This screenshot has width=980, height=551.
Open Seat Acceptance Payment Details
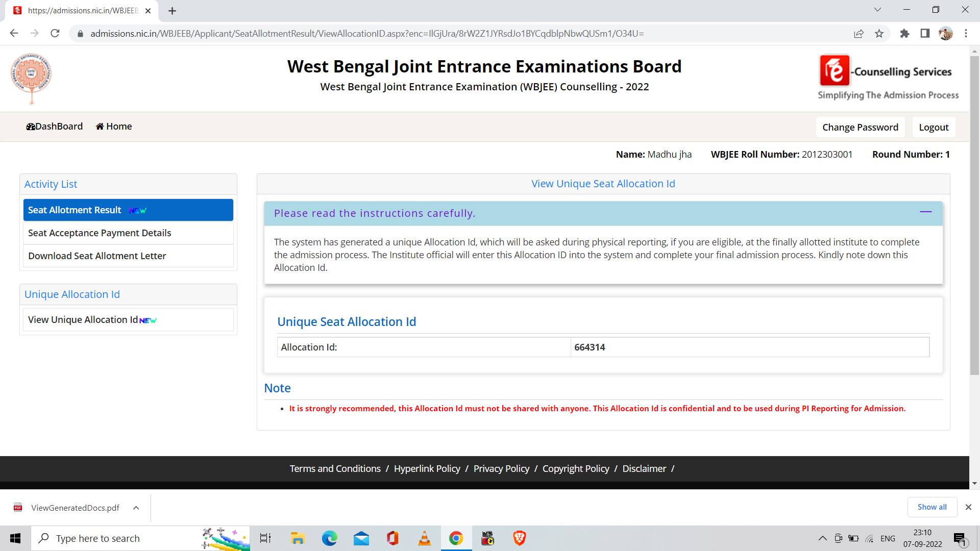coord(128,233)
